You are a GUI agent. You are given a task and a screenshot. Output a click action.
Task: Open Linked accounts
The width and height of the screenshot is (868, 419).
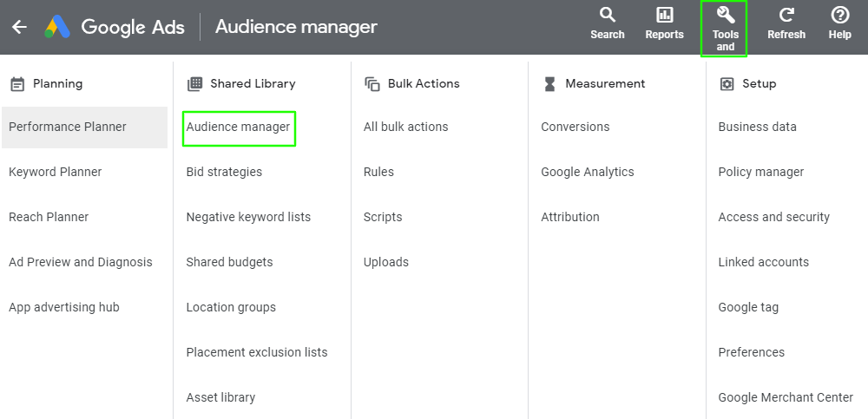[763, 262]
